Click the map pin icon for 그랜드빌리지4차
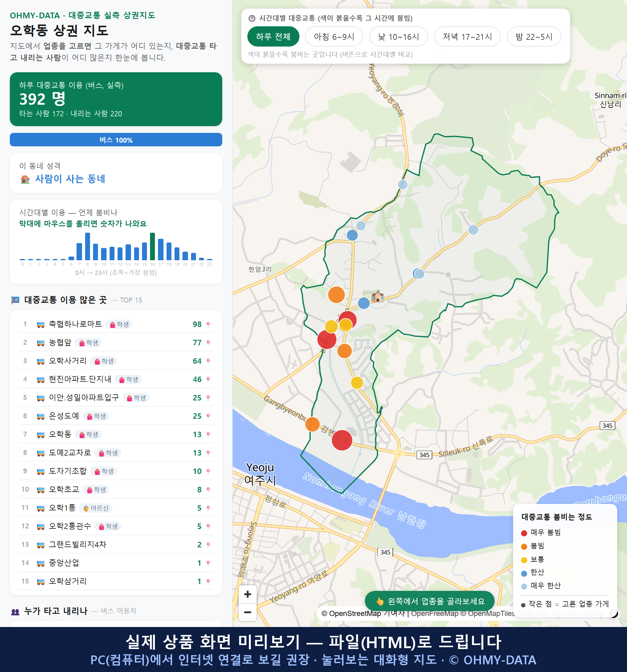627x672 pixels. 208,545
